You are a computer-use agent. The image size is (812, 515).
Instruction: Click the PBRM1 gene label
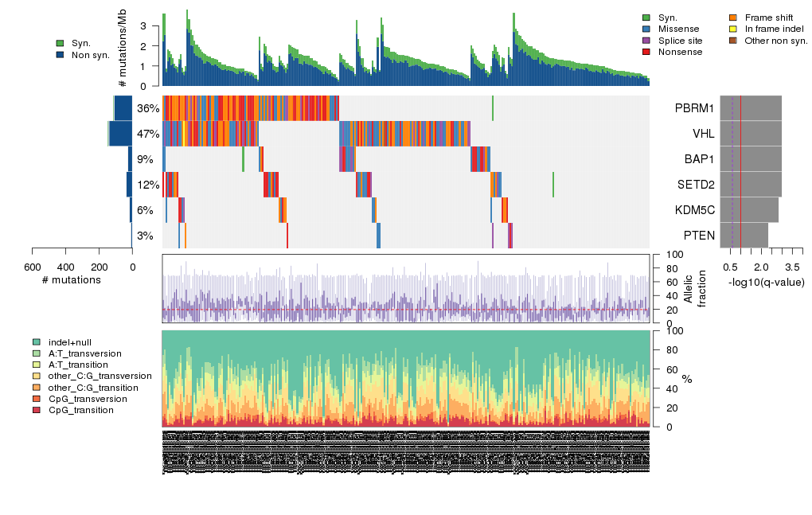click(x=695, y=108)
